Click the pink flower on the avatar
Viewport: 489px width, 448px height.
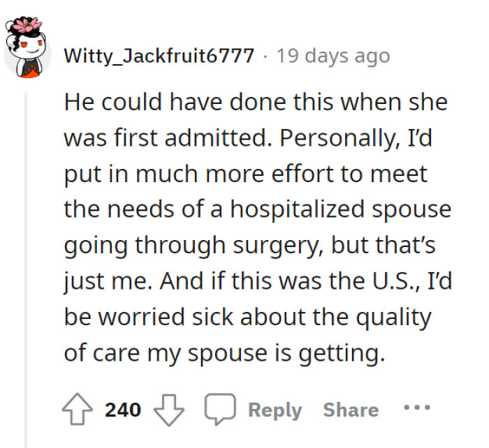point(27,29)
